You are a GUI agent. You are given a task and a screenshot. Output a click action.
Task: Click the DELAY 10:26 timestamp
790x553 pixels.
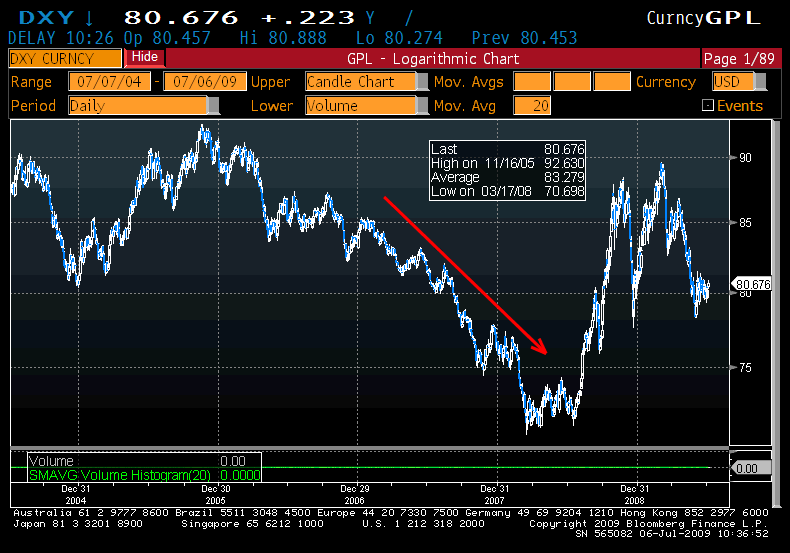pyautogui.click(x=60, y=38)
